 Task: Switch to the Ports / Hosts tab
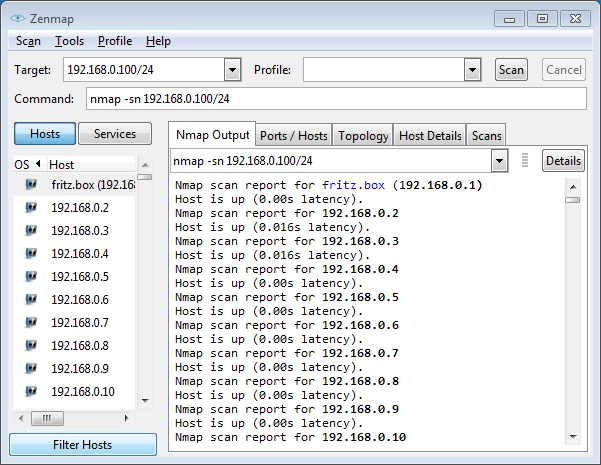[x=294, y=136]
